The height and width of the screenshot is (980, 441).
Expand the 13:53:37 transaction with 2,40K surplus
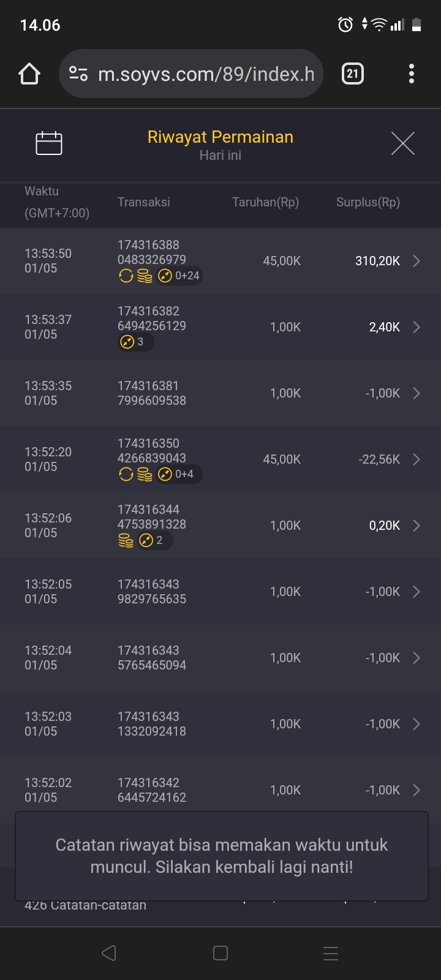pyautogui.click(x=417, y=327)
